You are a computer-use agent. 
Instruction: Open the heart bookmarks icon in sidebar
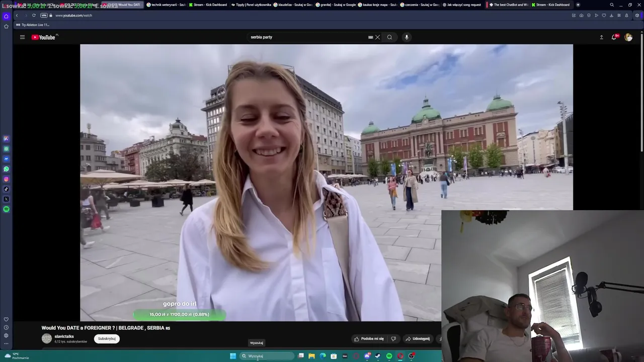pyautogui.click(x=6, y=319)
